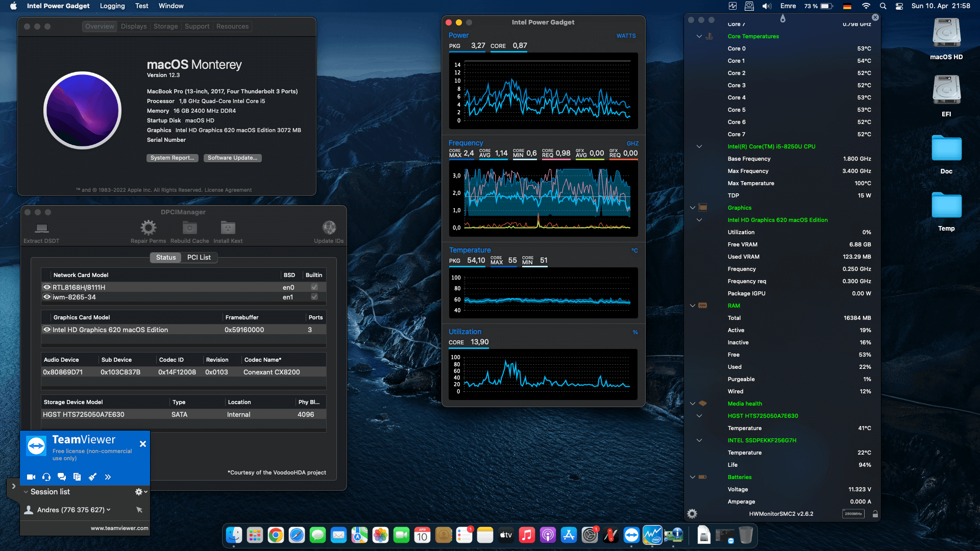Screen dimensions: 980x551
Task: Open the Temp folder on desktop
Action: click(946, 205)
